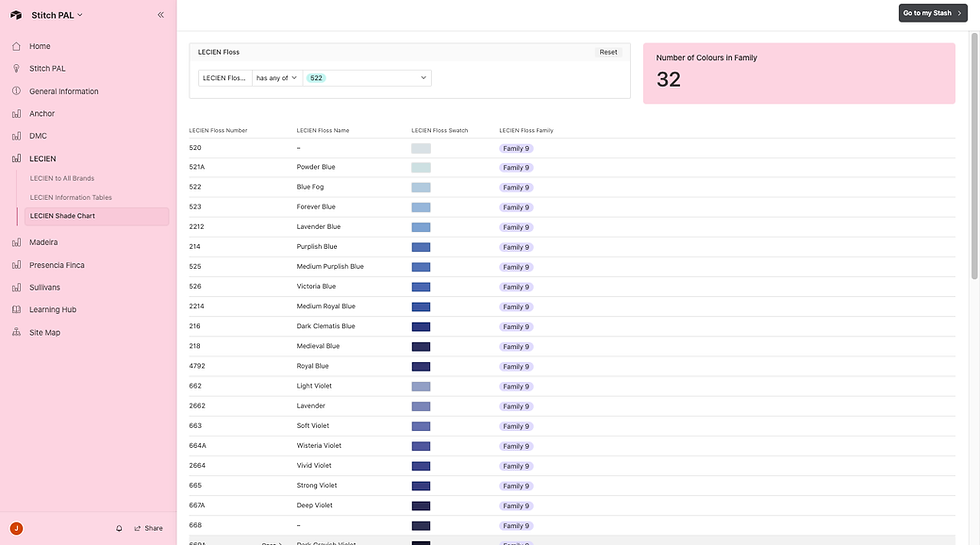Click the 'Forever Blue' name cell

pyautogui.click(x=316, y=207)
